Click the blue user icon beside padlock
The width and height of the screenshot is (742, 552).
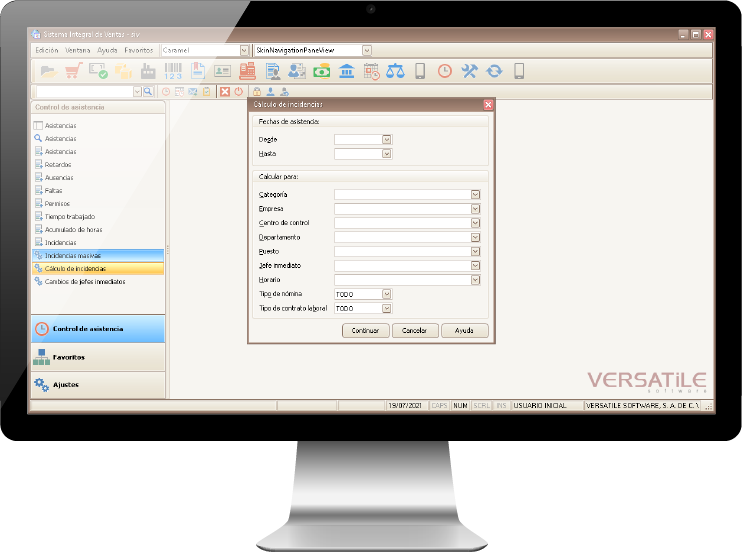pos(270,92)
